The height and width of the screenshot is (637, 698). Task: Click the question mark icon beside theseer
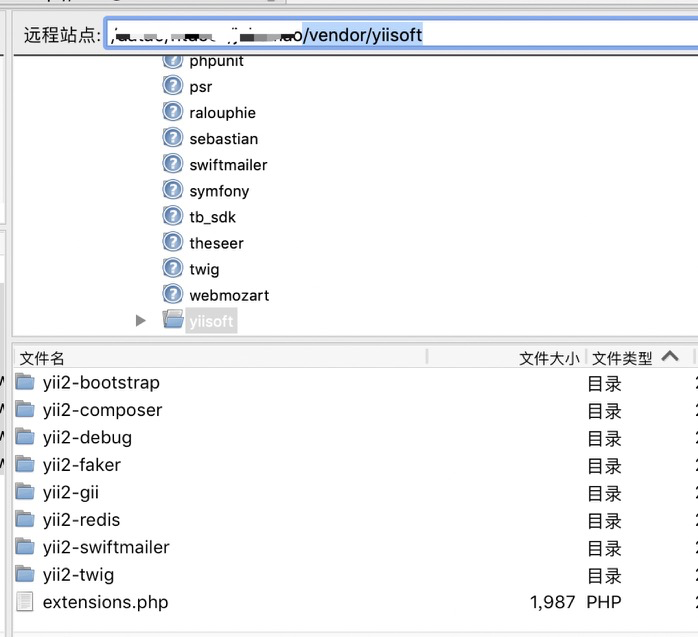click(173, 242)
